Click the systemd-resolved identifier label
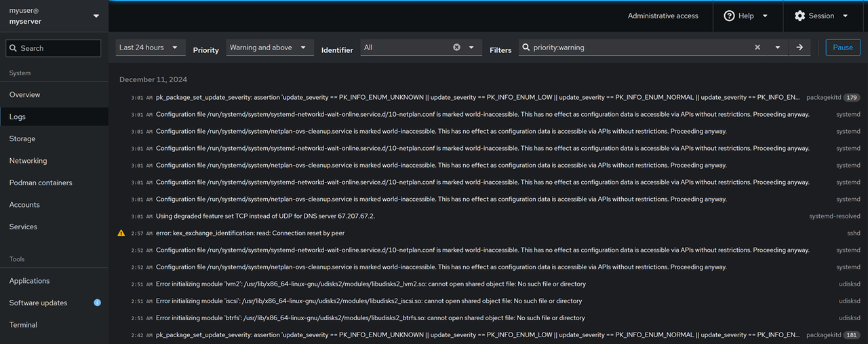 835,216
